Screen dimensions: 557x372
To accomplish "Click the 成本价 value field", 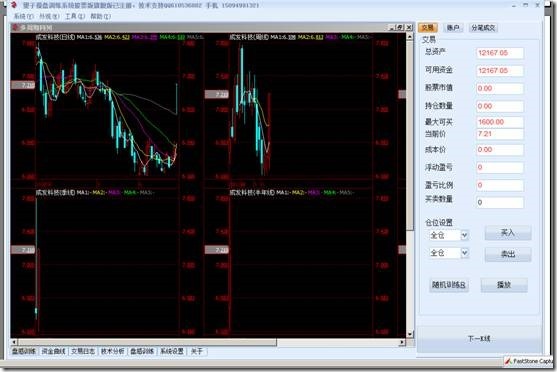I will (499, 150).
